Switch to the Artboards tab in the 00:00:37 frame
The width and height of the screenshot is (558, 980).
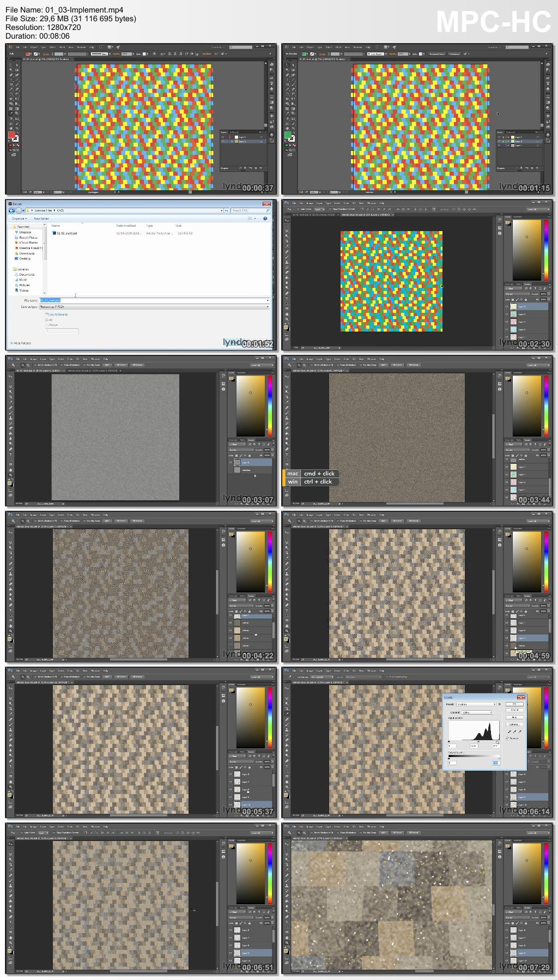(x=234, y=132)
